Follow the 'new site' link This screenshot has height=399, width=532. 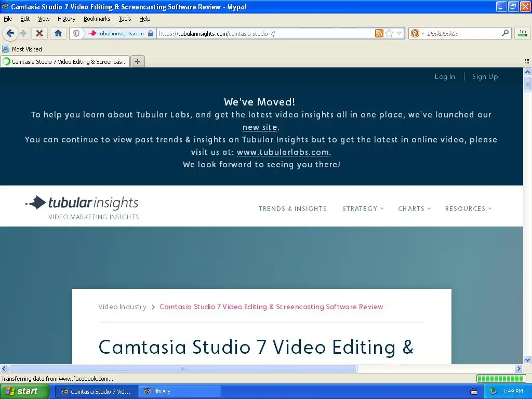260,127
